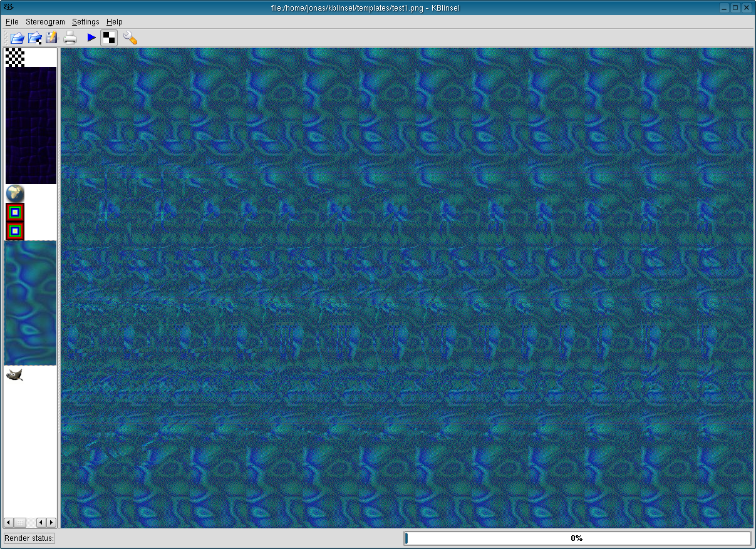Select the Earth globe texture thumbnail
The width and height of the screenshot is (756, 549).
pos(14,194)
